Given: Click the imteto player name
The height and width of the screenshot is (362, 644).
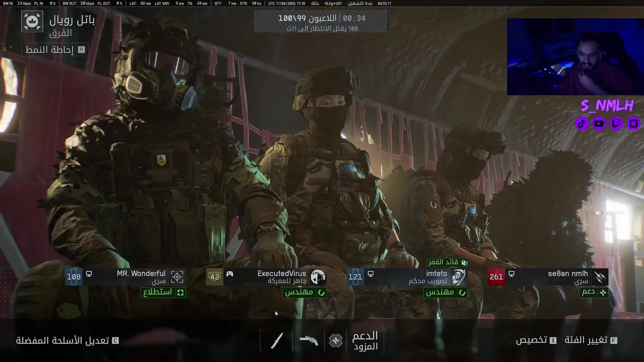Looking at the screenshot, I should point(436,274).
